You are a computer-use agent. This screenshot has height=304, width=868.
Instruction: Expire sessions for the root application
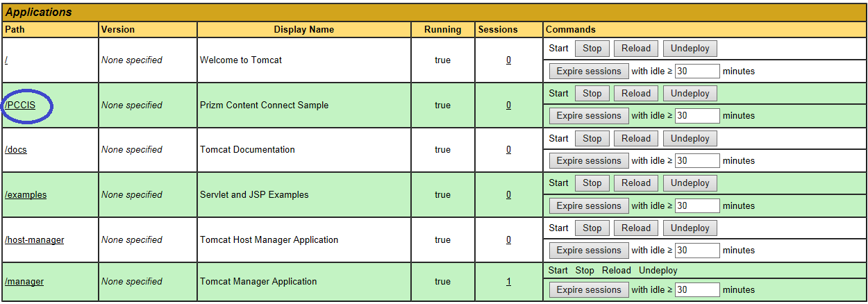click(x=588, y=71)
